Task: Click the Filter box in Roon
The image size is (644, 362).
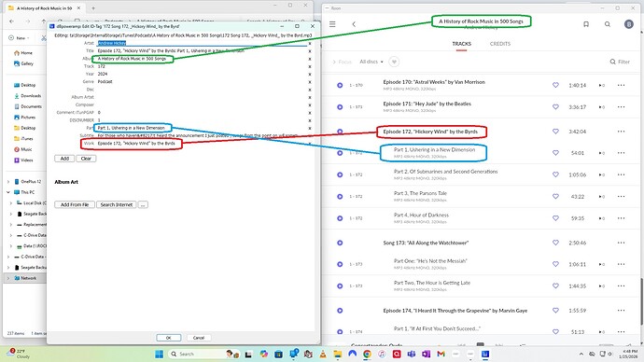Action: [x=620, y=62]
